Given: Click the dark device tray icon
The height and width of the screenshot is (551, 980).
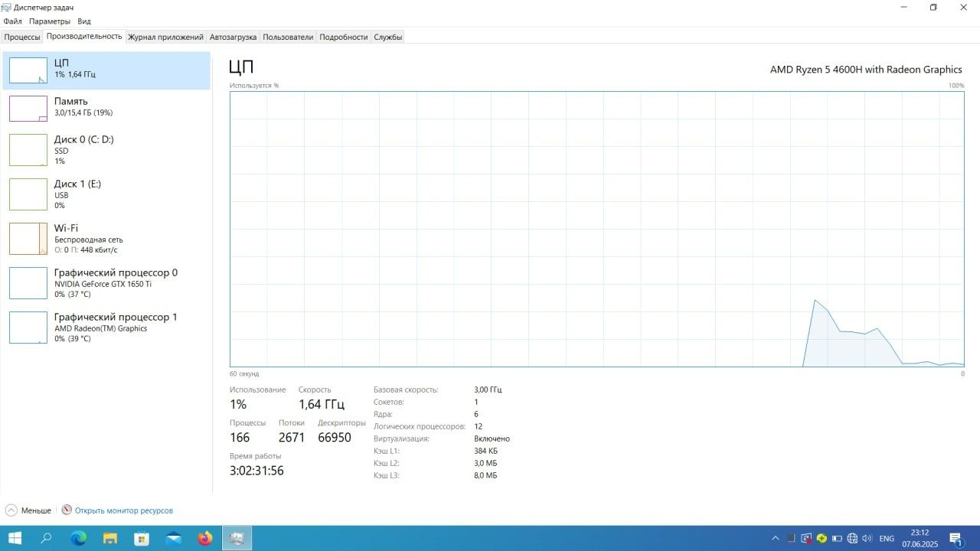Looking at the screenshot, I should tap(791, 539).
